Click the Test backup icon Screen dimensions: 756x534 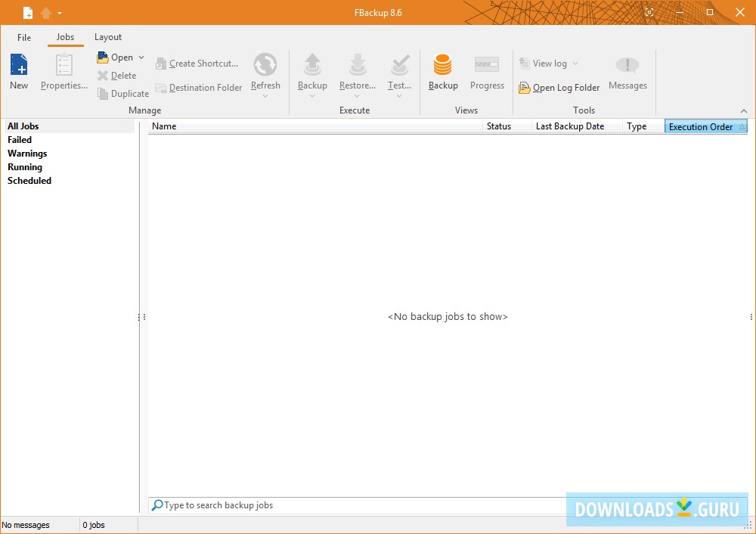tap(400, 64)
